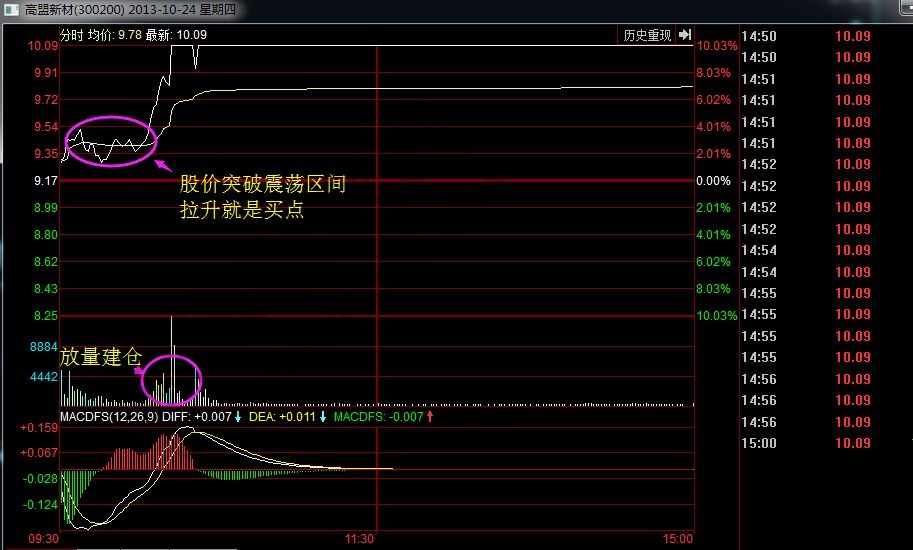The image size is (913, 550).
Task: Click the 09:30 marker on time axis
Action: click(45, 539)
